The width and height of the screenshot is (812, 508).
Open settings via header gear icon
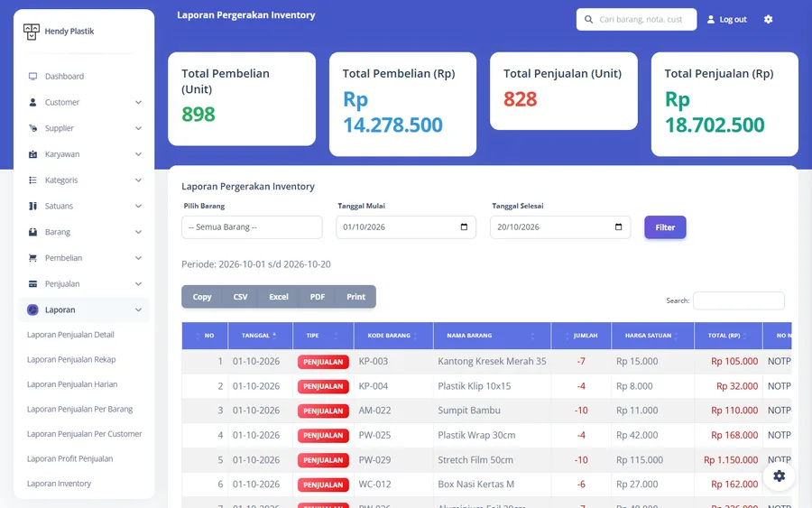click(x=768, y=19)
